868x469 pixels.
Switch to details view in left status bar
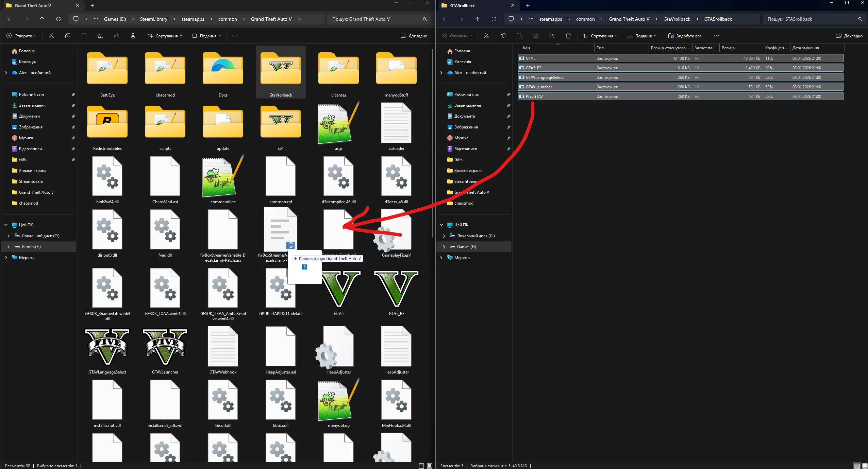click(x=421, y=466)
